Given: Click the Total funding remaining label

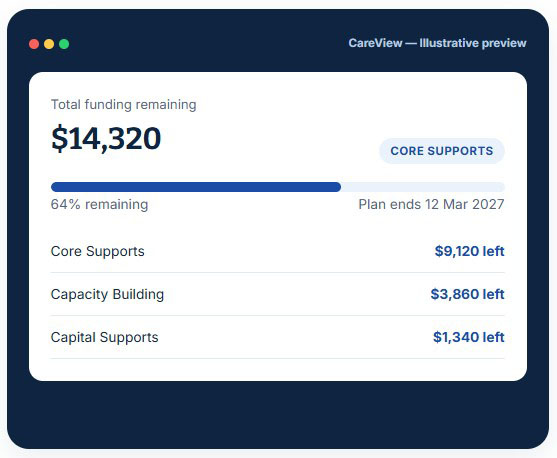Looking at the screenshot, I should (x=124, y=105).
